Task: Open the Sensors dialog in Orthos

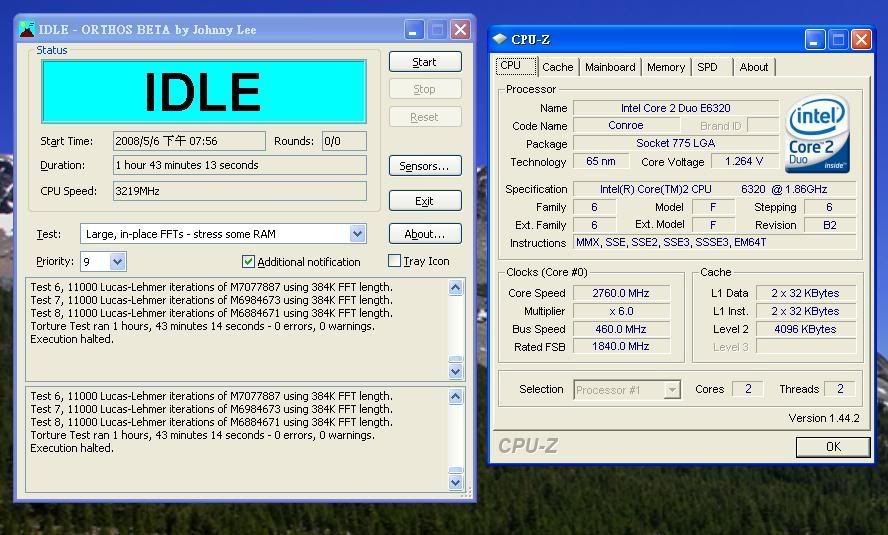Action: pyautogui.click(x=425, y=166)
